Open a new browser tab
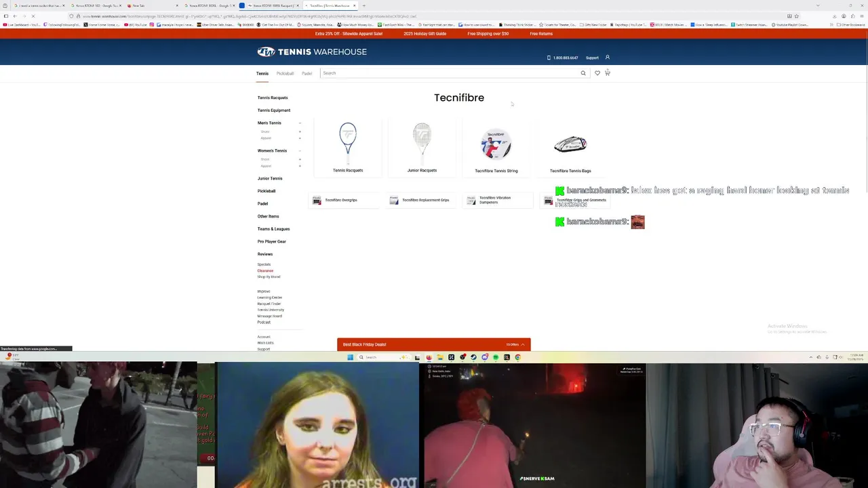This screenshot has height=488, width=868. click(x=364, y=5)
